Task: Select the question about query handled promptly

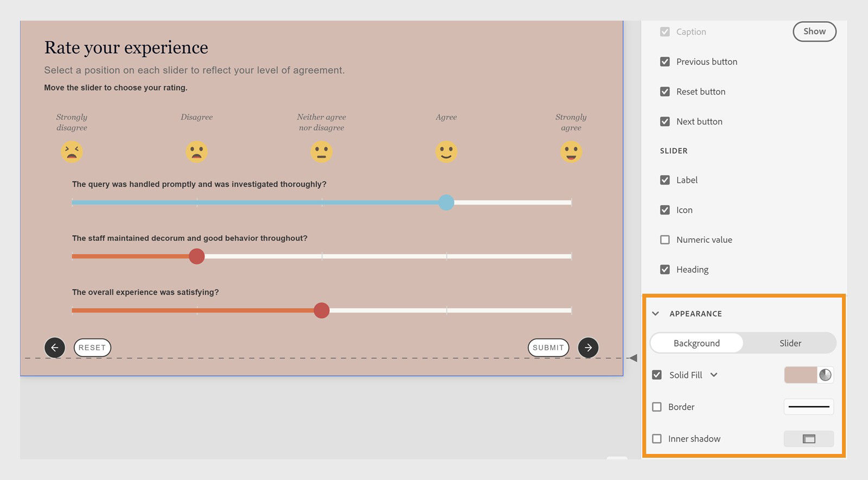Action: click(x=199, y=184)
